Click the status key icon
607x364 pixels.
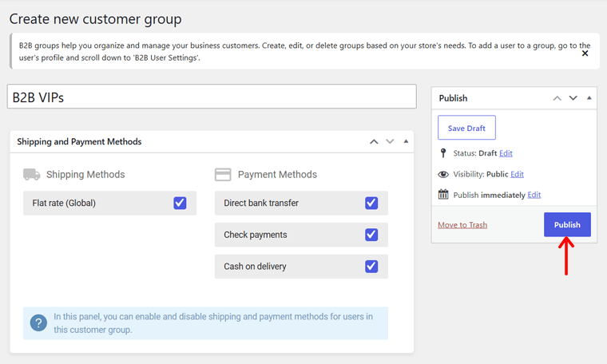443,153
